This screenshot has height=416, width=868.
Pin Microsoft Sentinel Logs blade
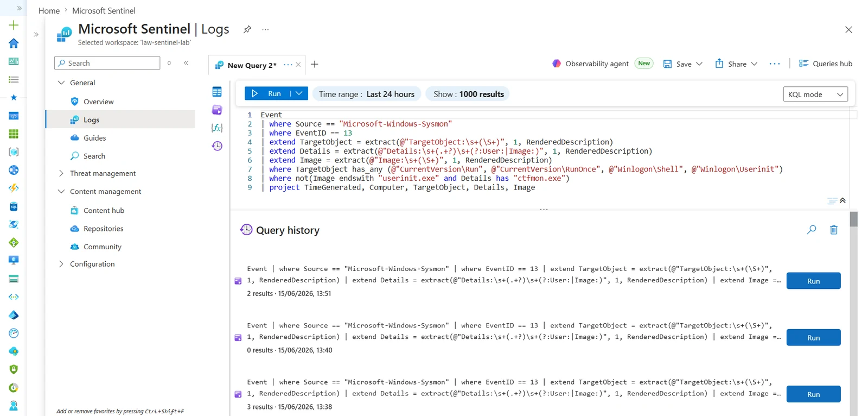(x=247, y=29)
